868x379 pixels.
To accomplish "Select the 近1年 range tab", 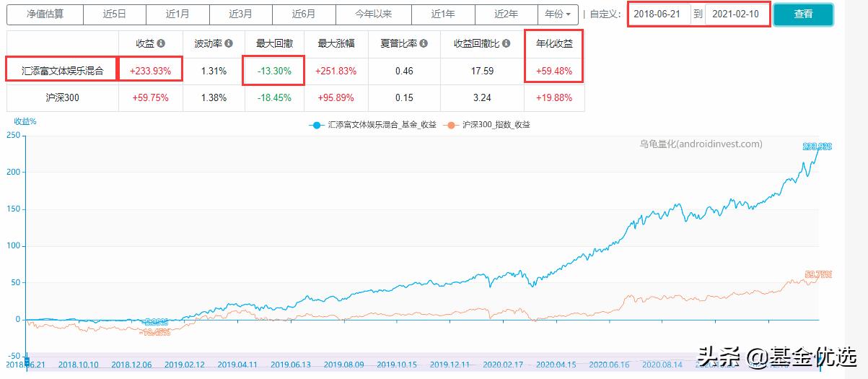I will [x=443, y=14].
